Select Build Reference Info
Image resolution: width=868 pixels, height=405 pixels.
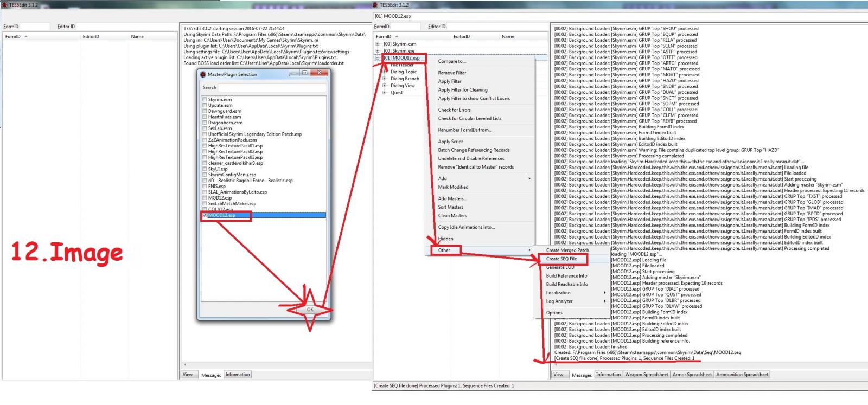[566, 276]
